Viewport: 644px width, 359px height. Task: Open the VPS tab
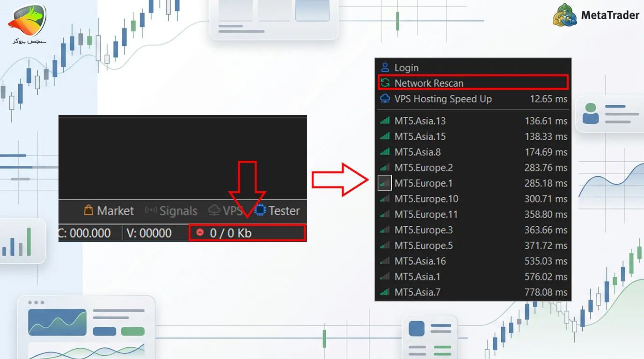pyautogui.click(x=226, y=211)
